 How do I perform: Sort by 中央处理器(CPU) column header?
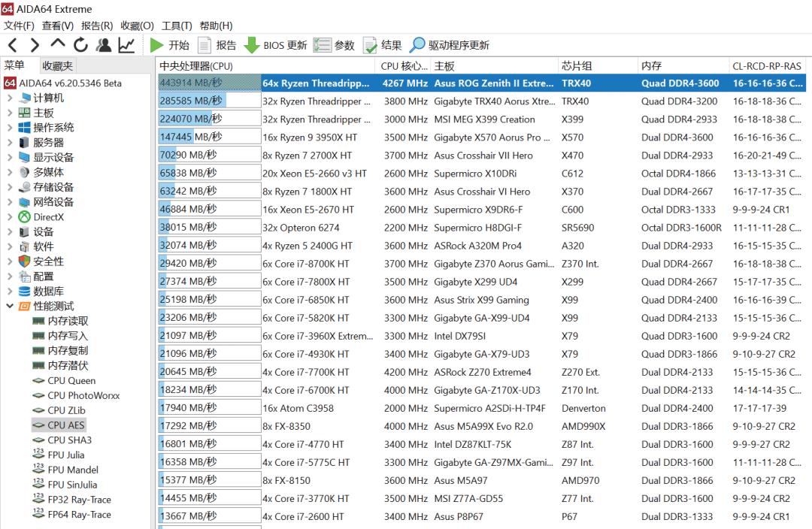click(265, 65)
